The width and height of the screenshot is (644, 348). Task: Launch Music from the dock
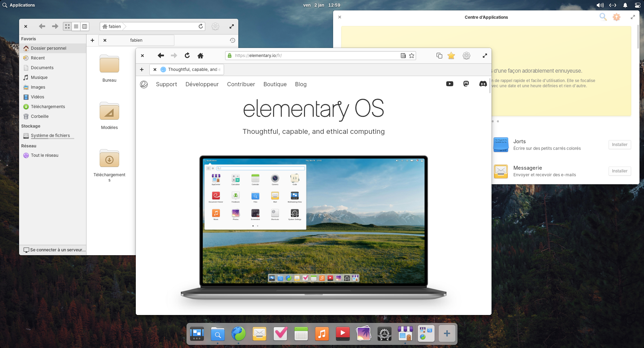coord(322,333)
